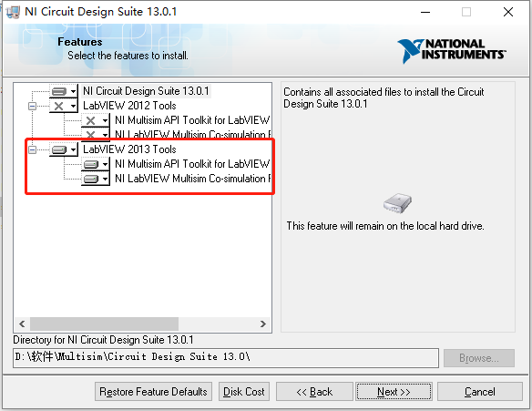Proceed with the Next >> button

[x=394, y=392]
